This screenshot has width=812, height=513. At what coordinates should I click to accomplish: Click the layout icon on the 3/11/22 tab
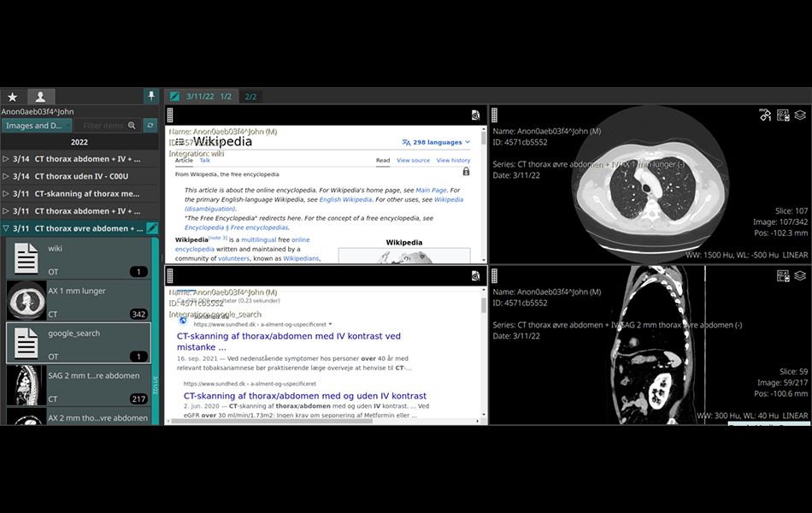point(174,97)
